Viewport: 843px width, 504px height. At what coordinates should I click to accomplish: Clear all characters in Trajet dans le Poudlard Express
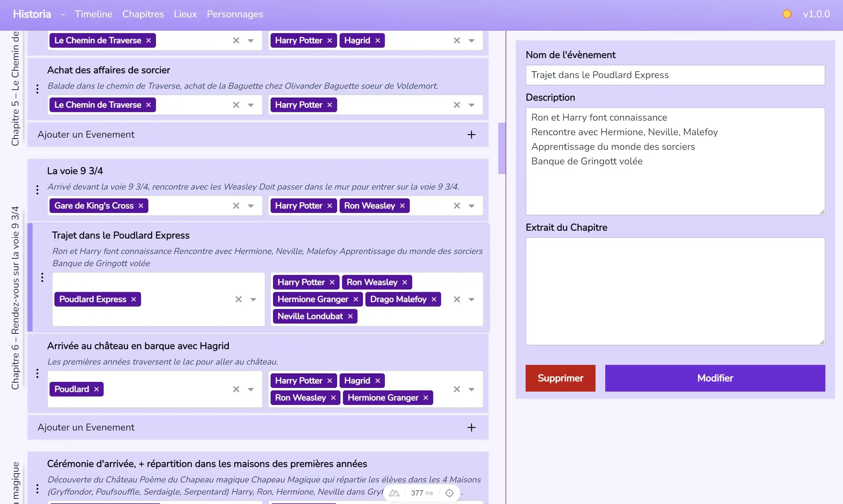click(457, 299)
